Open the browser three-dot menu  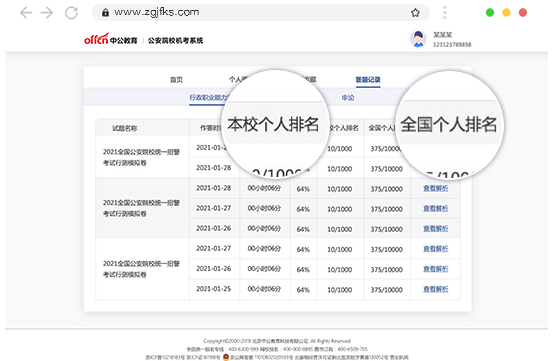click(444, 12)
